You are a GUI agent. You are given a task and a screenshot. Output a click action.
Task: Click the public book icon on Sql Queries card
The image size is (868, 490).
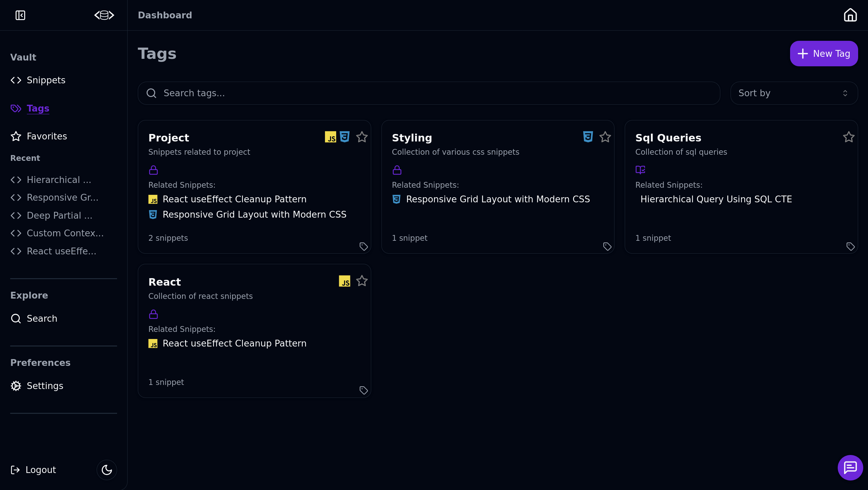[x=640, y=170]
